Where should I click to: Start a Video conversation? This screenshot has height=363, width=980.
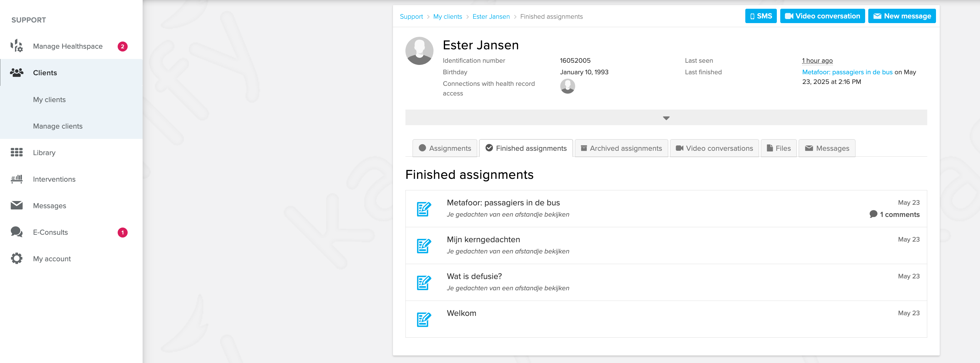822,16
